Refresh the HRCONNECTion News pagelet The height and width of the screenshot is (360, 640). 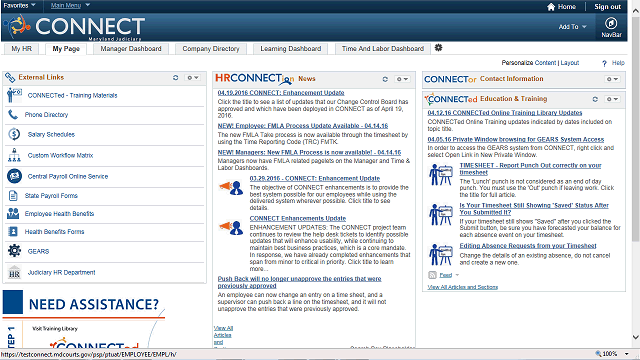click(x=385, y=79)
